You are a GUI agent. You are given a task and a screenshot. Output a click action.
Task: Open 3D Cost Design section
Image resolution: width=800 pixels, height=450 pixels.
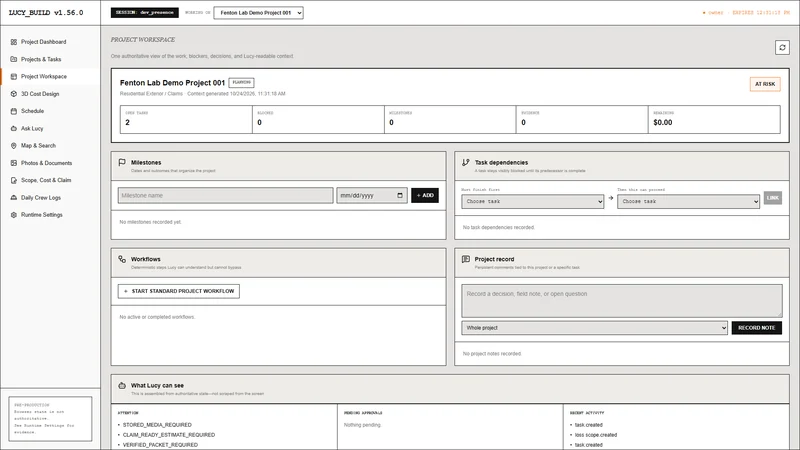pyautogui.click(x=40, y=94)
